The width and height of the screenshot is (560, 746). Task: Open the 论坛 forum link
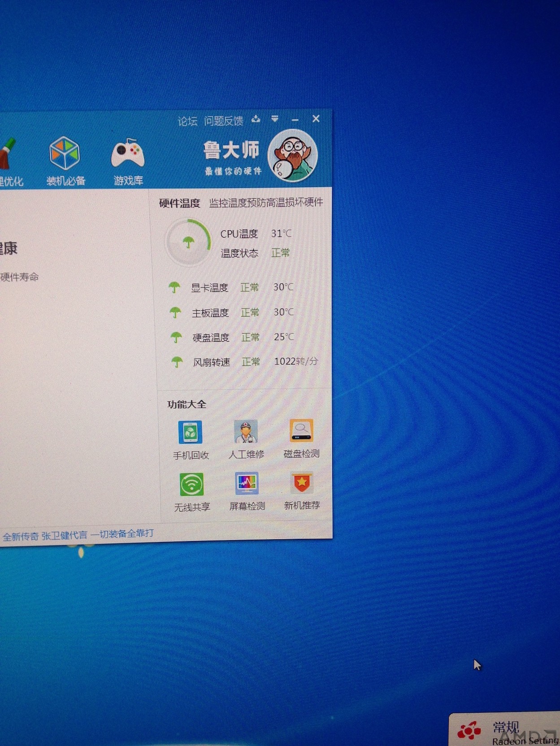[x=187, y=121]
